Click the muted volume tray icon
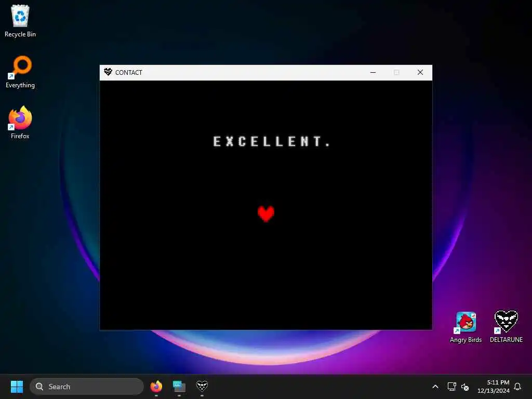Screen dimensions: 532x399 pyautogui.click(x=465, y=387)
